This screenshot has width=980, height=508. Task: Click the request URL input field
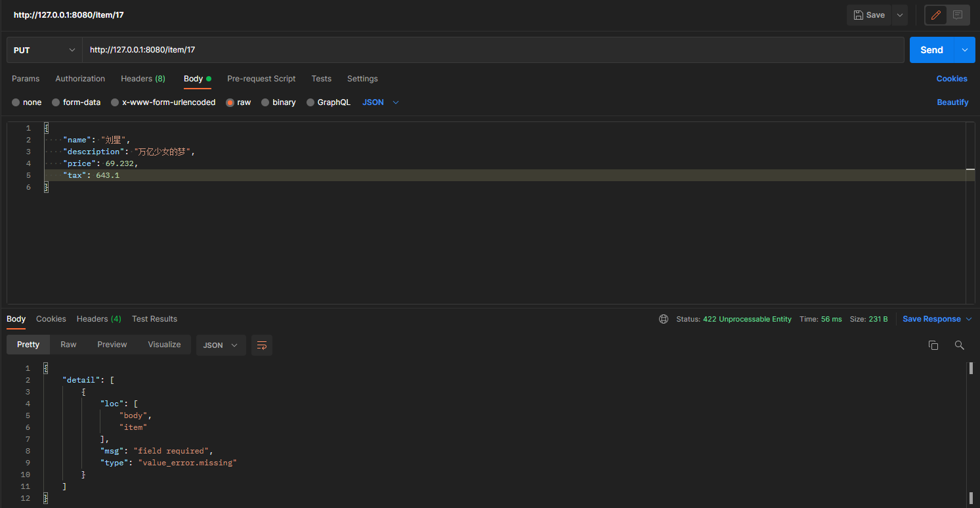[492, 50]
